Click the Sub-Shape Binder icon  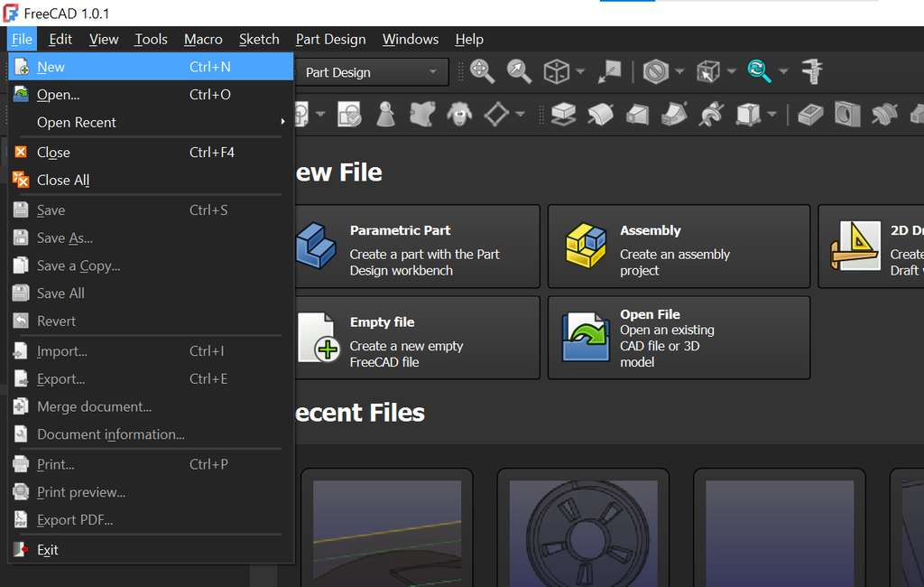pos(422,114)
